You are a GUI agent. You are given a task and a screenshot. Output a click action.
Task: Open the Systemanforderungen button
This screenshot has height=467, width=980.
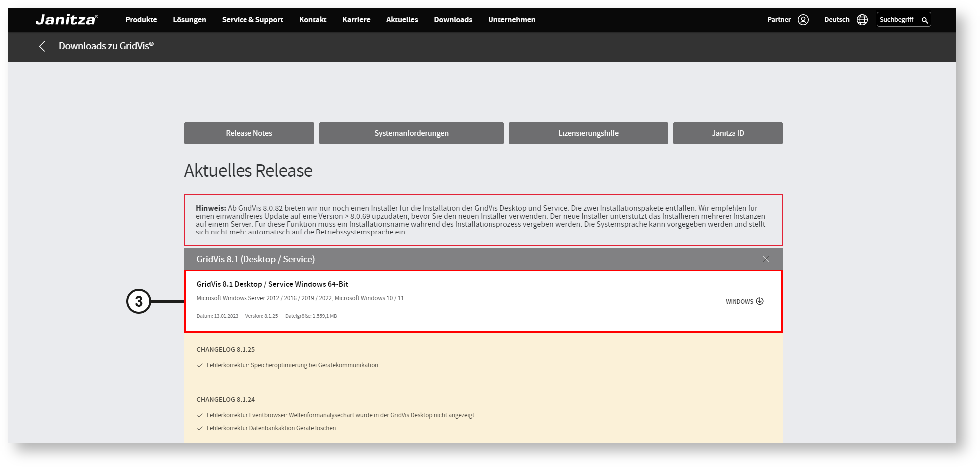pyautogui.click(x=411, y=133)
